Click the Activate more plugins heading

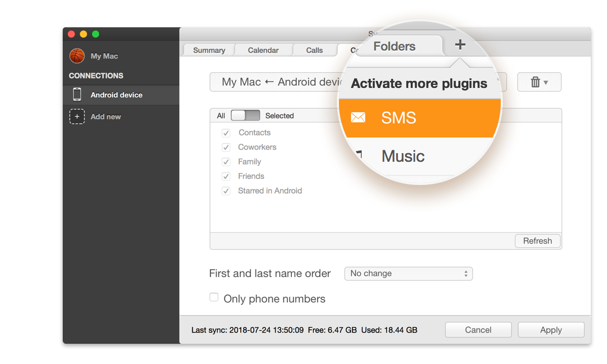click(419, 83)
